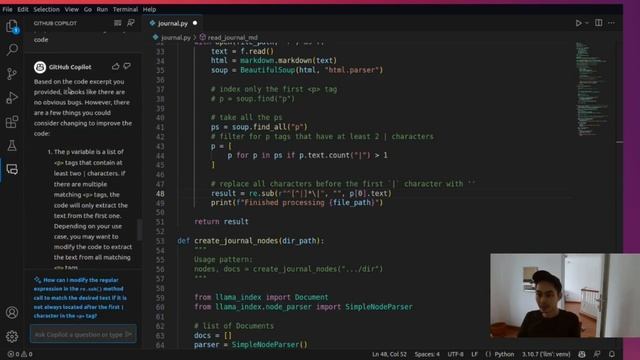Open the Terminal menu

[x=125, y=9]
